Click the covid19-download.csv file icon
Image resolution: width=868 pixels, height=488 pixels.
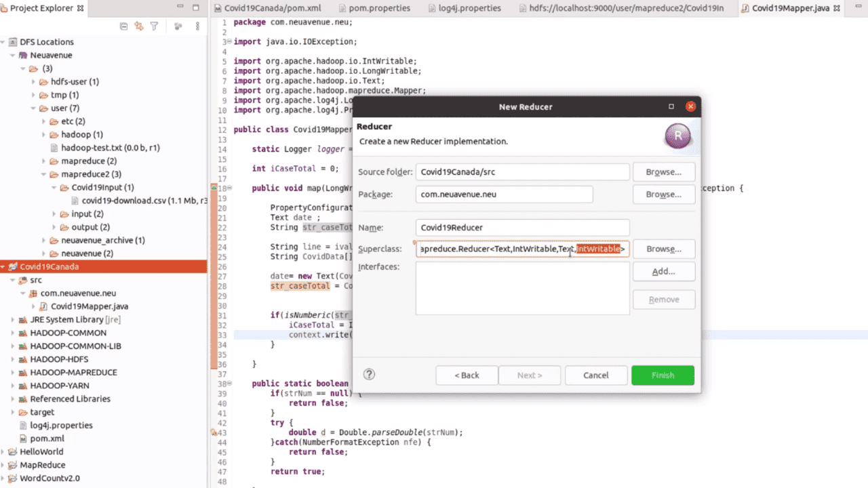pos(75,201)
